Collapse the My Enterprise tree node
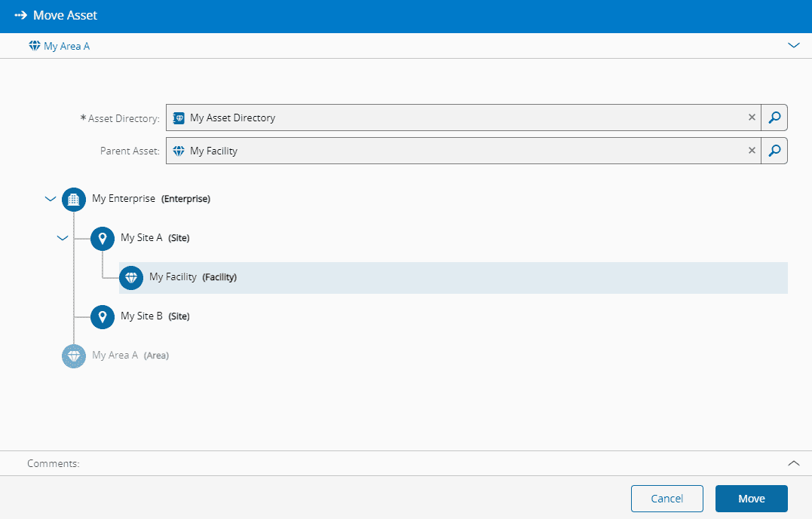Image resolution: width=812 pixels, height=519 pixels. (x=51, y=199)
